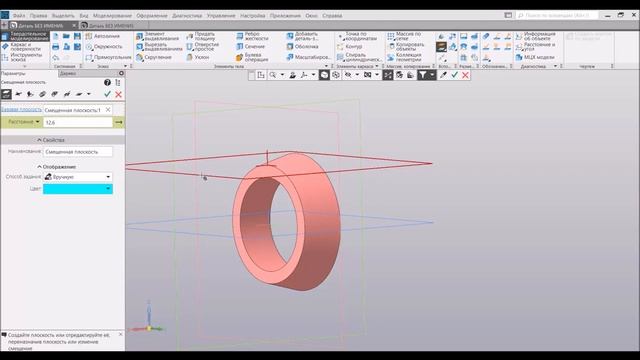Image resolution: width=640 pixels, height=360 pixels.
Task: Expand Элементы каркаса group dropdown
Action: [x=376, y=66]
